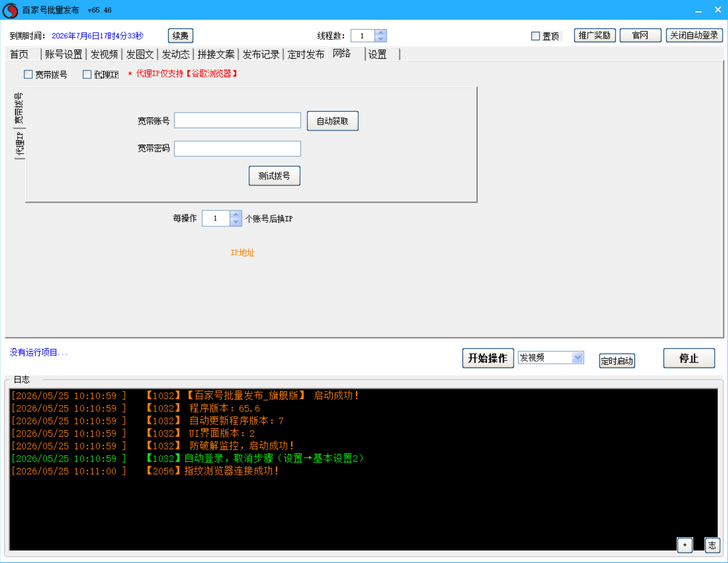This screenshot has width=728, height=563.
Task: Decrease thread count with down arrow
Action: coord(380,39)
